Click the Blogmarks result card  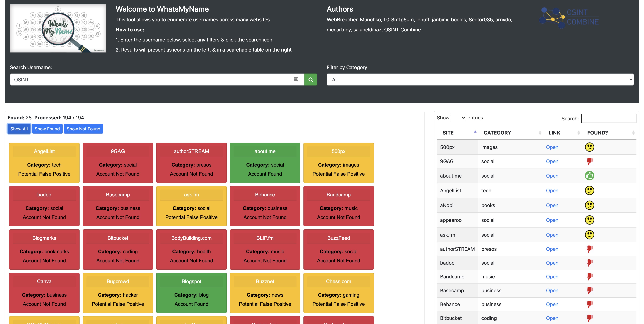(x=44, y=249)
